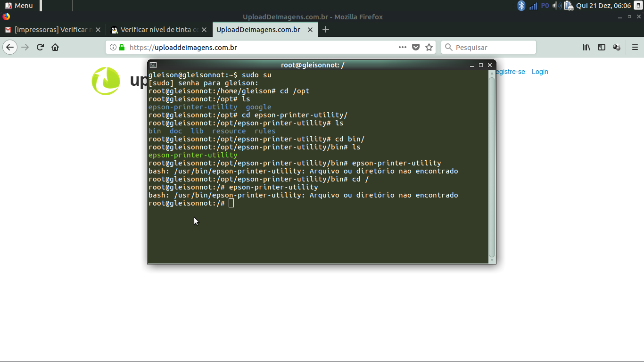
Task: Toggle the Firefox sidebar icon
Action: pos(602,47)
